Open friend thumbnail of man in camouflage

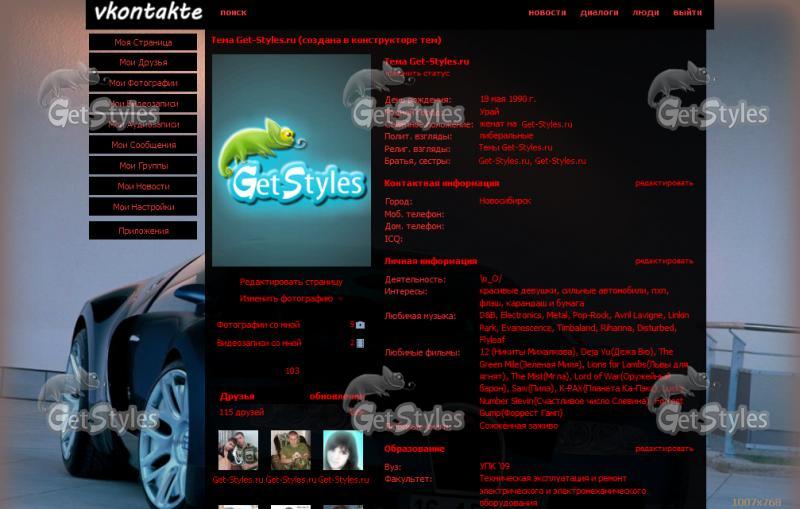(291, 450)
